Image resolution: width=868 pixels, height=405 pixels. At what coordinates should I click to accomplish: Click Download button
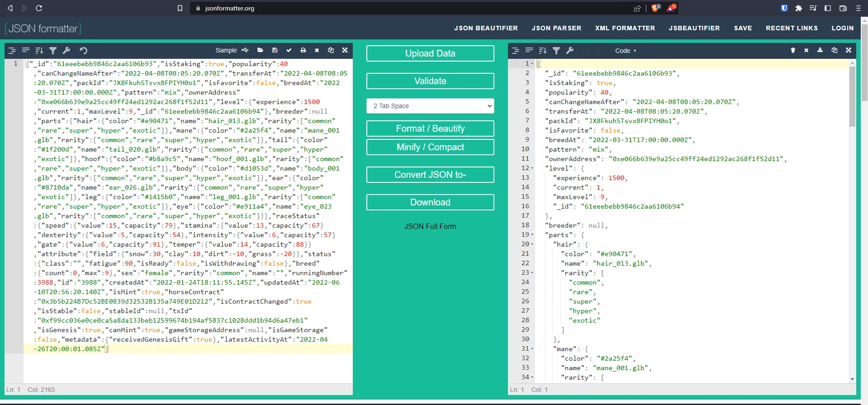430,202
